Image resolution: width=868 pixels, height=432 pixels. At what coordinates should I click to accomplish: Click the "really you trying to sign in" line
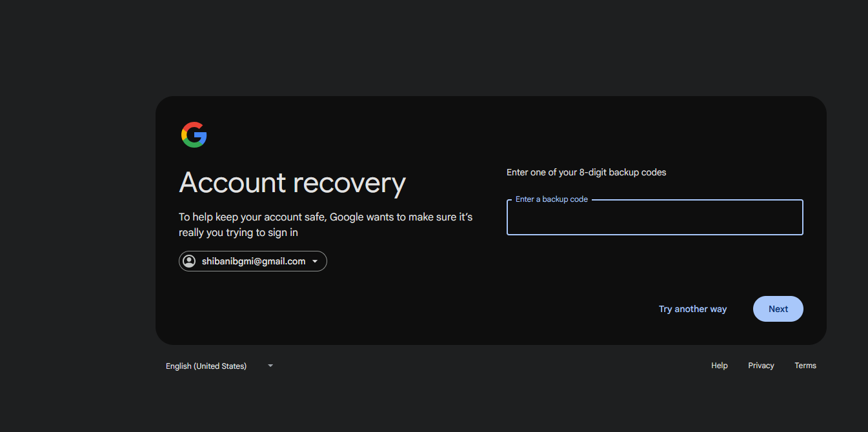[238, 233]
